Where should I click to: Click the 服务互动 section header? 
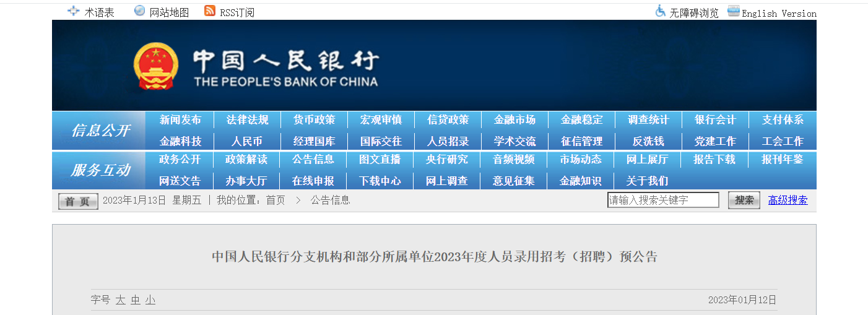[x=100, y=170]
